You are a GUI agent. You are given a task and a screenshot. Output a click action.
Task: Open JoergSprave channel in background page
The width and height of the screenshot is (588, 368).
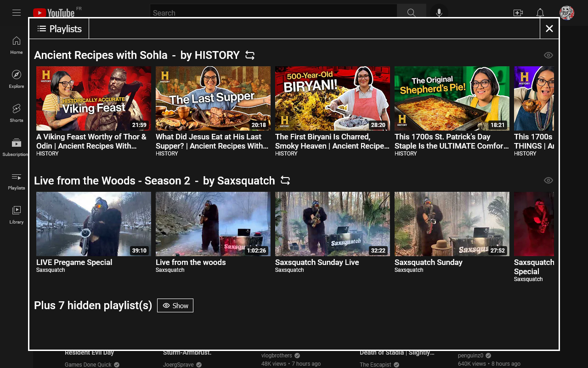pyautogui.click(x=179, y=364)
